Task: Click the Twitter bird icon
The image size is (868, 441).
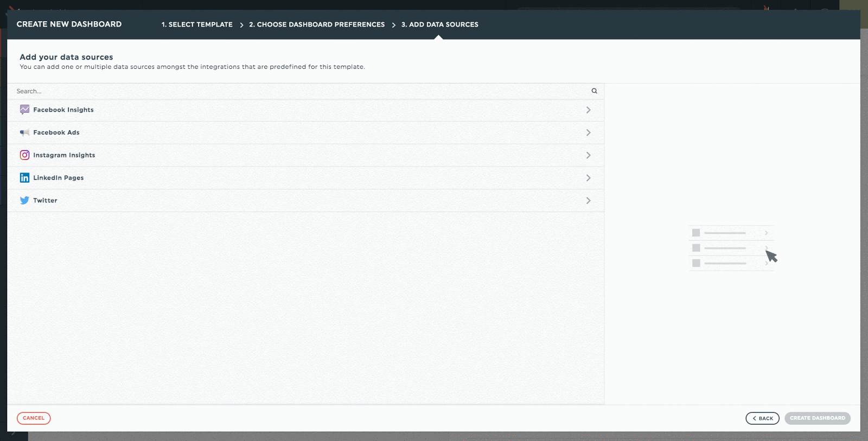Action: point(24,200)
